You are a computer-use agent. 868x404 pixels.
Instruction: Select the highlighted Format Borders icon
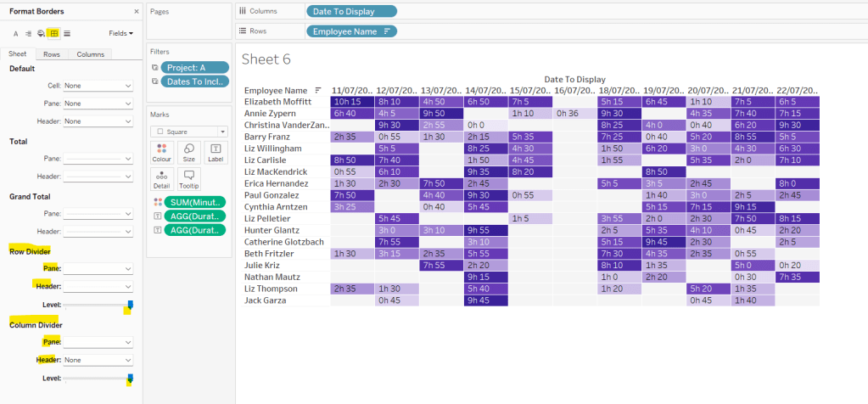[53, 33]
